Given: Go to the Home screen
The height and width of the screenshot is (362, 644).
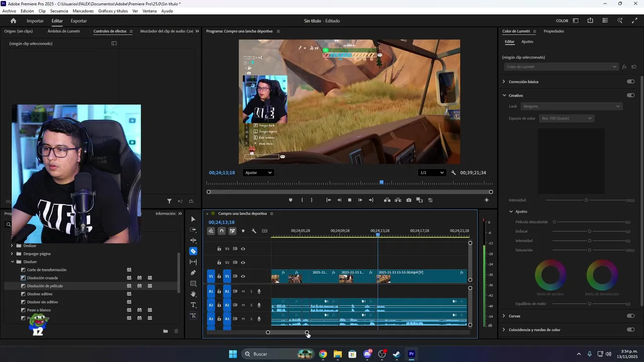Looking at the screenshot, I should coord(14,21).
